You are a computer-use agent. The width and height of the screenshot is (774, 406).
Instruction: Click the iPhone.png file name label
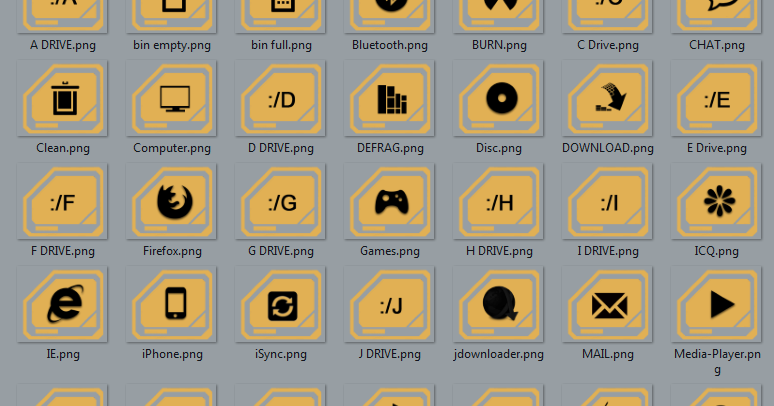[172, 354]
